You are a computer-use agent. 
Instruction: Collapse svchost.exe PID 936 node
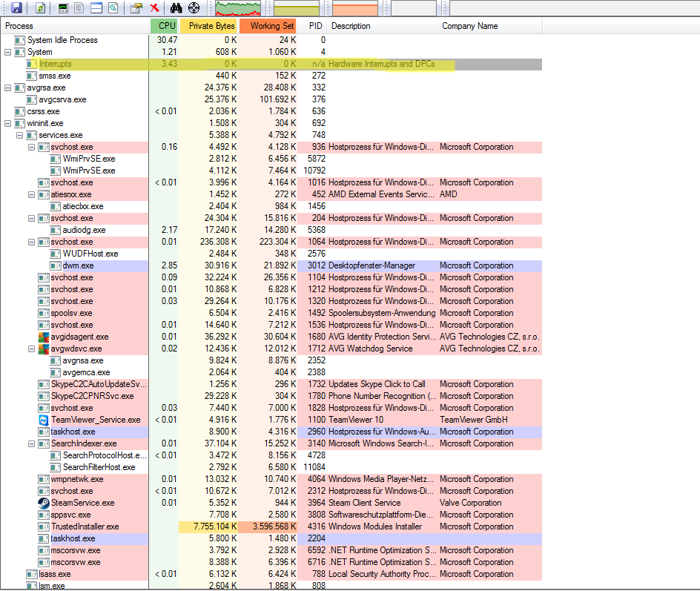(32, 147)
